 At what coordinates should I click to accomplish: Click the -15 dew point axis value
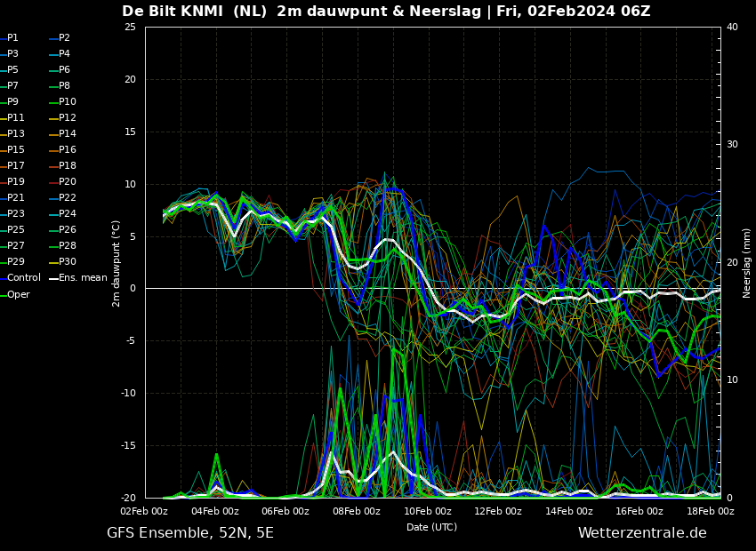tap(129, 445)
